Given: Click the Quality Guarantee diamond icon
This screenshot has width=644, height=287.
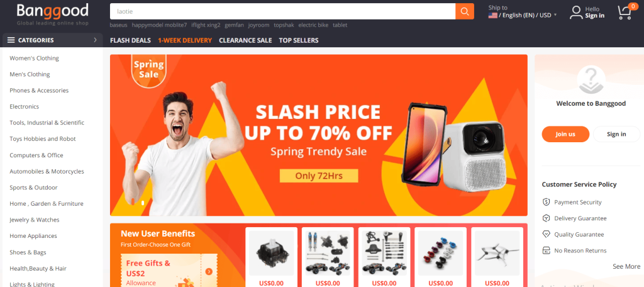Looking at the screenshot, I should point(546,234).
